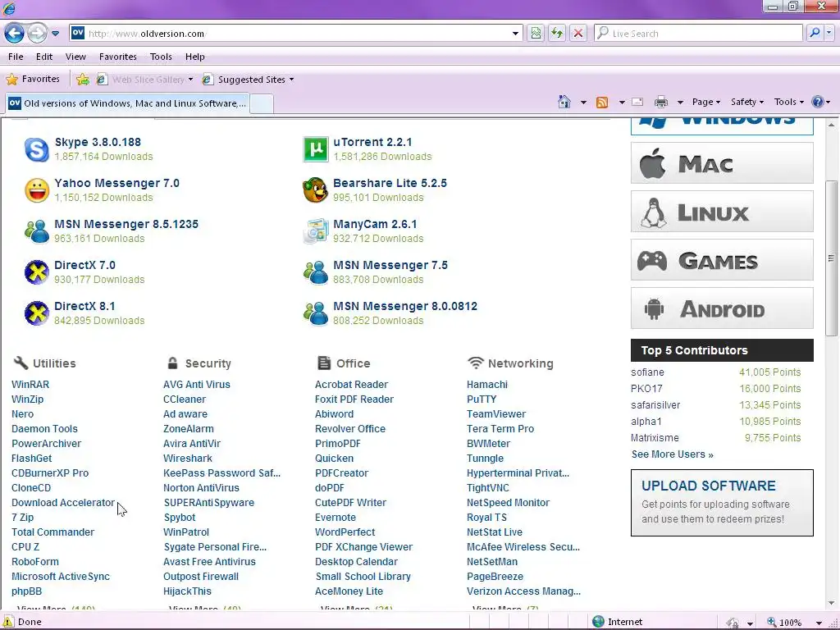Click the Favorites star button
The height and width of the screenshot is (630, 840).
click(33, 80)
